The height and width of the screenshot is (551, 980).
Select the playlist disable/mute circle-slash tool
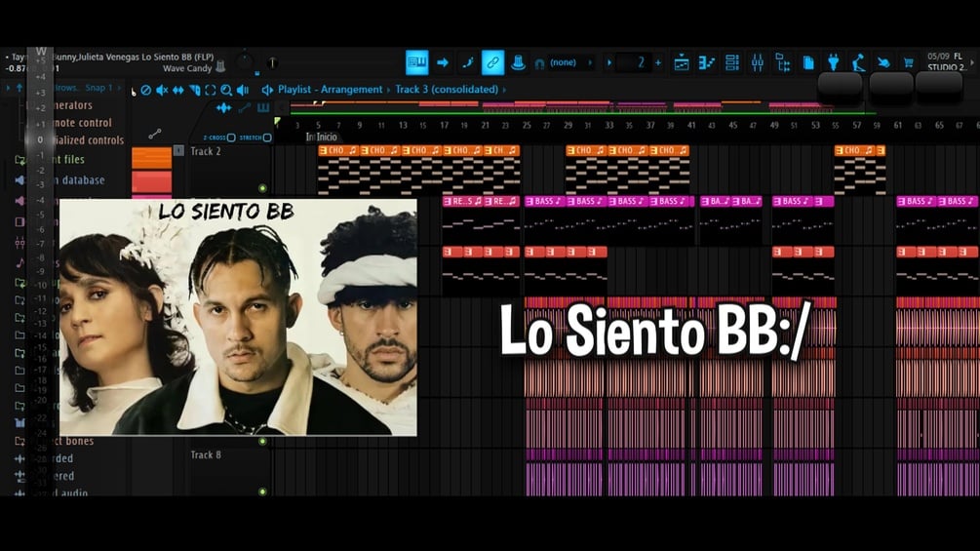tap(145, 90)
